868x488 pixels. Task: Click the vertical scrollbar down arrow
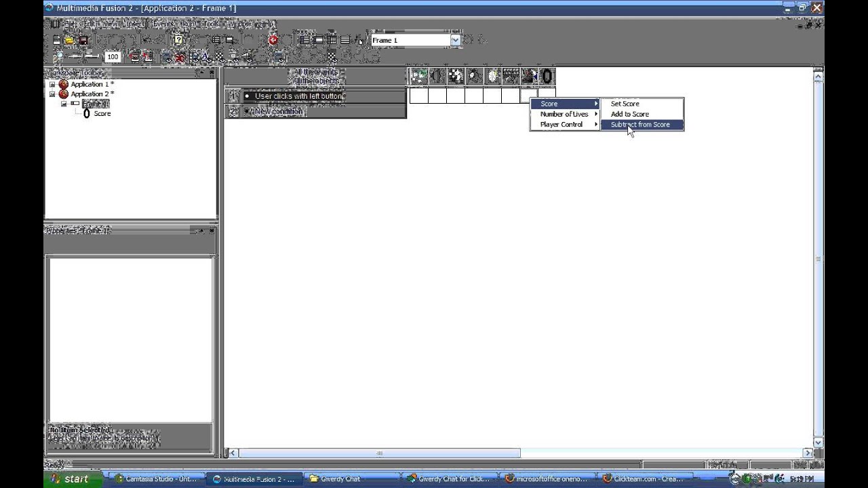(818, 443)
